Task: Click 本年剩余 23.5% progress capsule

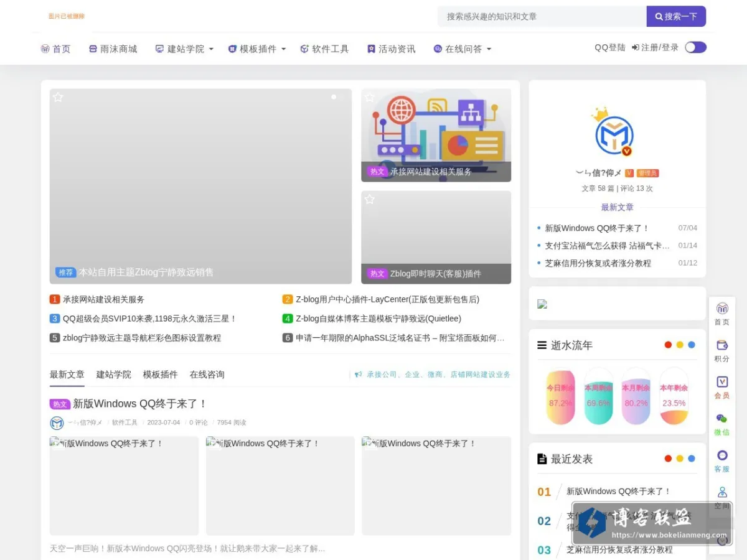Action: 674,396
